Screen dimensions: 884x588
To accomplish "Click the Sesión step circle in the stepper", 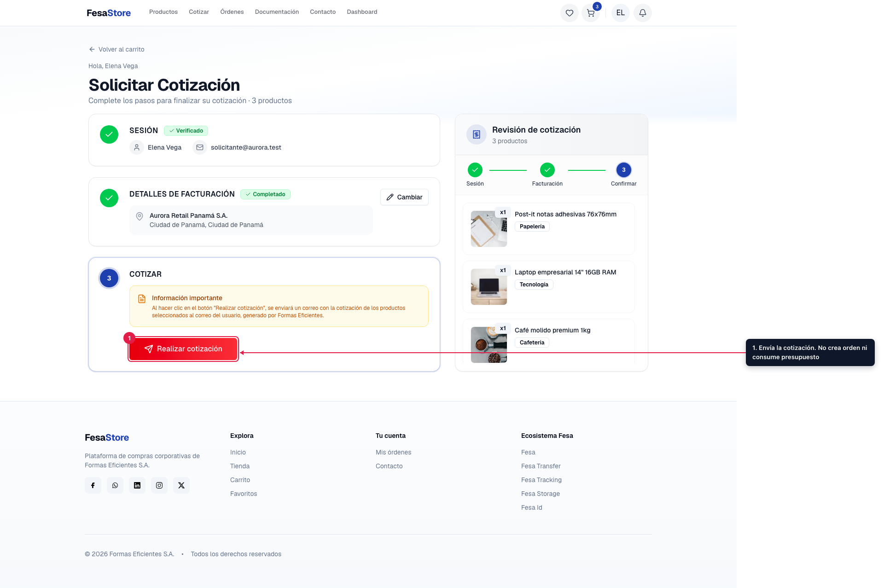I will point(475,170).
